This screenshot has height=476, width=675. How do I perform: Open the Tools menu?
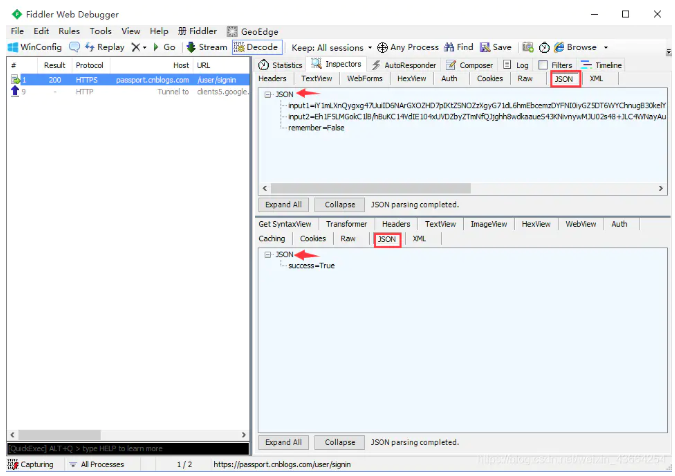click(x=100, y=31)
